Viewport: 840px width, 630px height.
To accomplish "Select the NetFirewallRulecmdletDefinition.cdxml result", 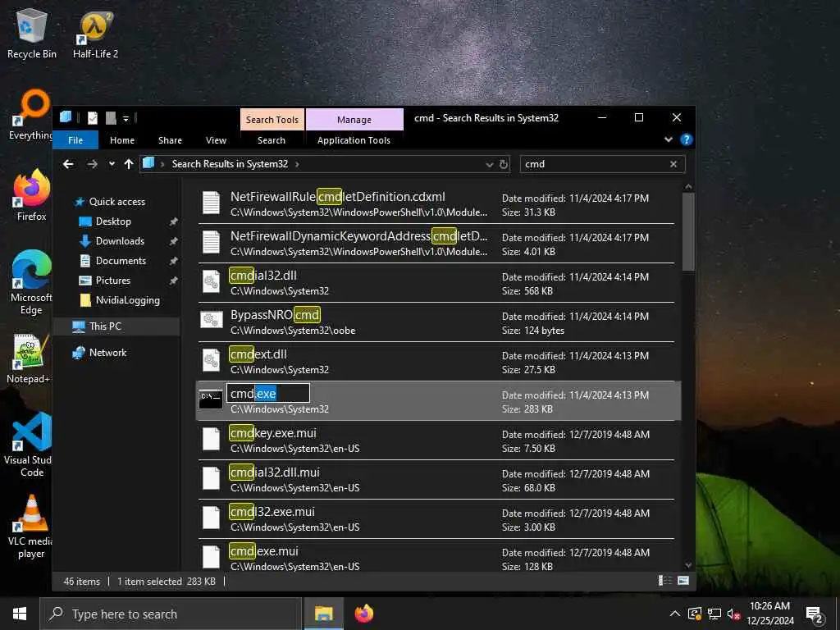I will point(436,204).
